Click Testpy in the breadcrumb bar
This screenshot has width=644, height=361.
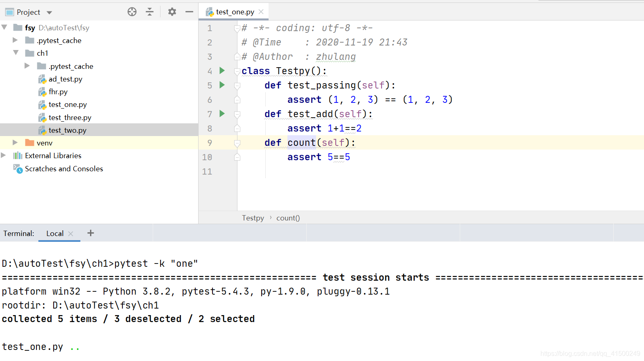tap(253, 218)
